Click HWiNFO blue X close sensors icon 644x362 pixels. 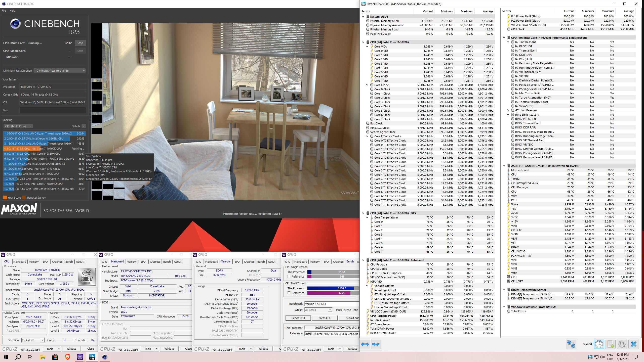click(633, 344)
